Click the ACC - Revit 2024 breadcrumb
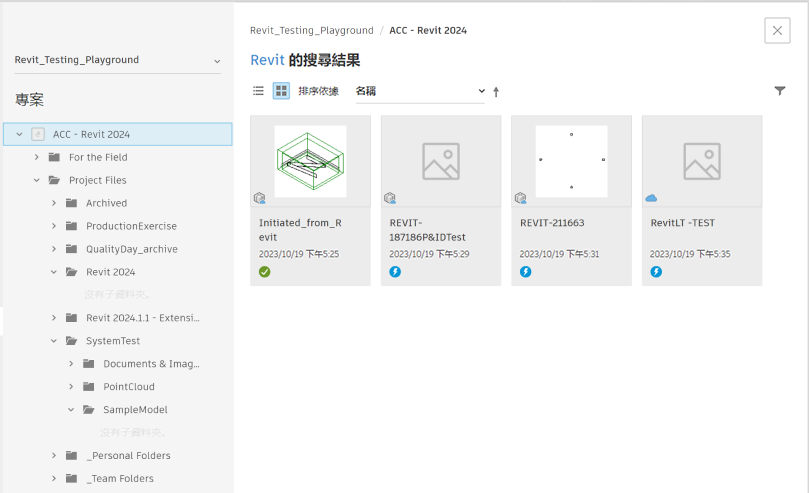The height and width of the screenshot is (493, 809). pyautogui.click(x=428, y=30)
